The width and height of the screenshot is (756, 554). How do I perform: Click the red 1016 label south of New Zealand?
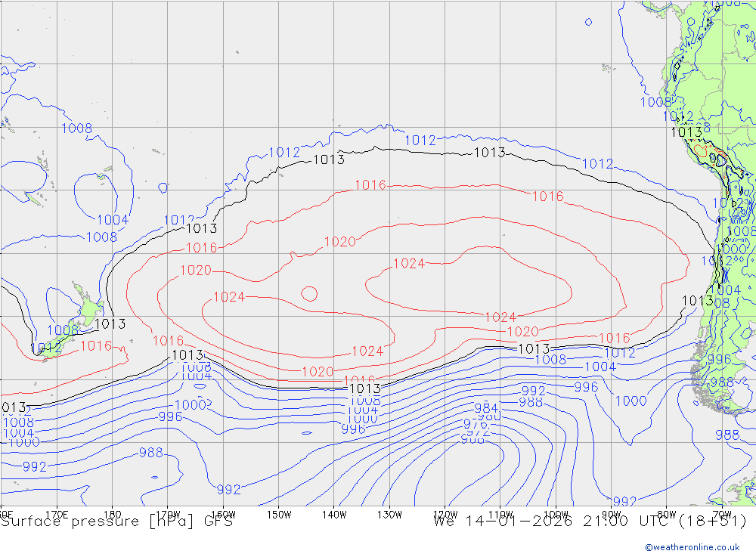[97, 345]
